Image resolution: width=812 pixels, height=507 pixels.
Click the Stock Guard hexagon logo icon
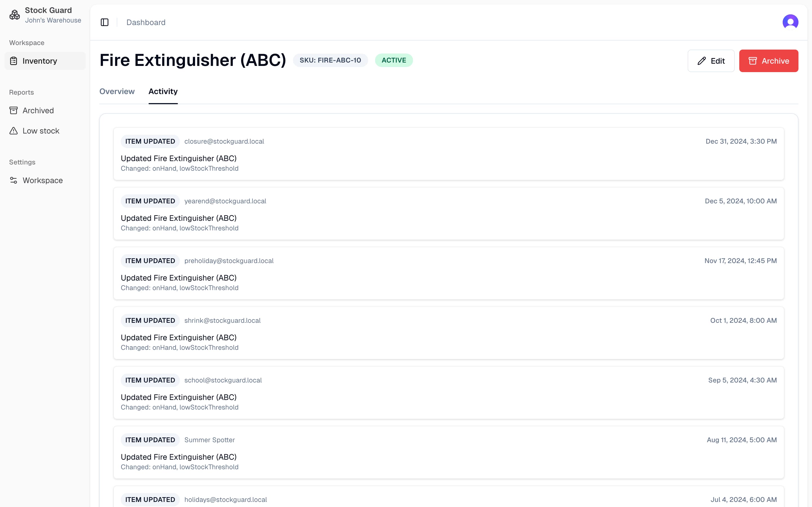pyautogui.click(x=14, y=15)
